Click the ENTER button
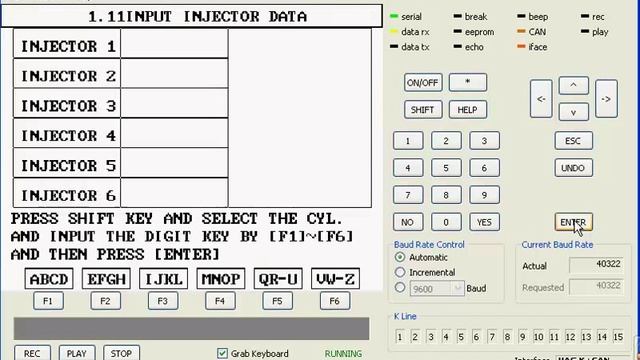 pos(573,222)
